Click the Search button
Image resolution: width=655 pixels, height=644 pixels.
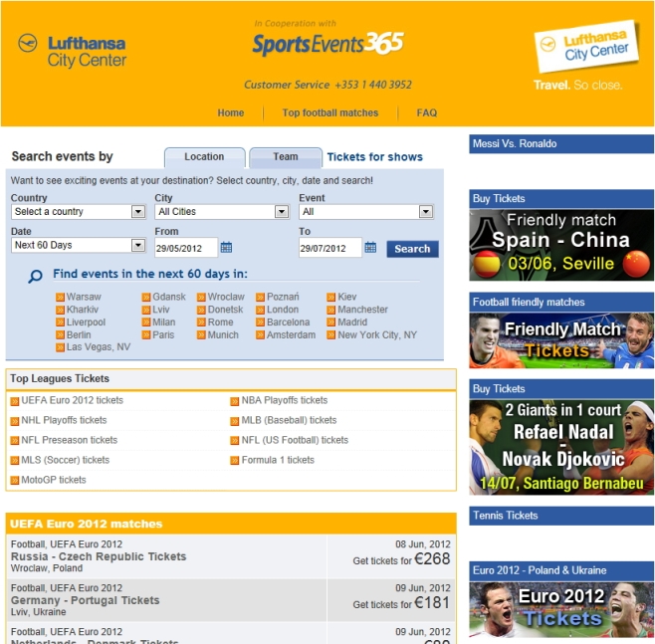[412, 249]
